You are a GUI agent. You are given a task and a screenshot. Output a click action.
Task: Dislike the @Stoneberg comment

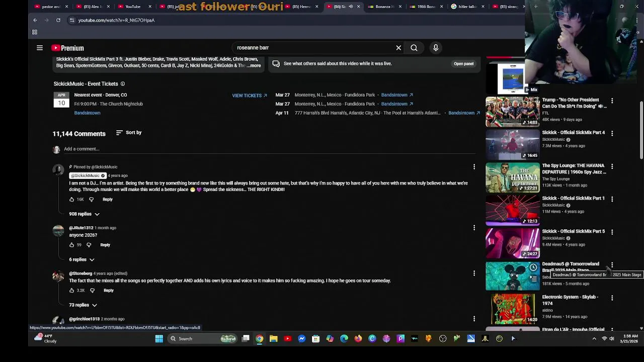pos(92,291)
